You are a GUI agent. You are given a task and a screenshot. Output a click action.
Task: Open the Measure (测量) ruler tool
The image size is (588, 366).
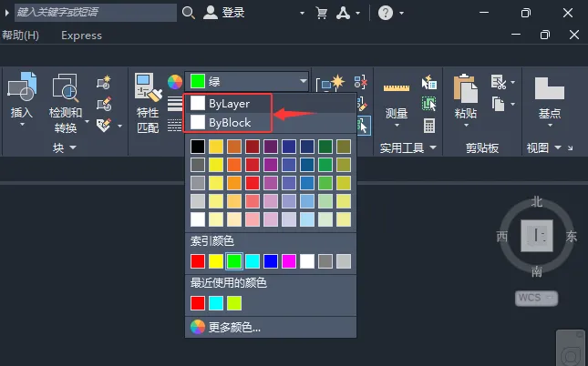[x=397, y=88]
